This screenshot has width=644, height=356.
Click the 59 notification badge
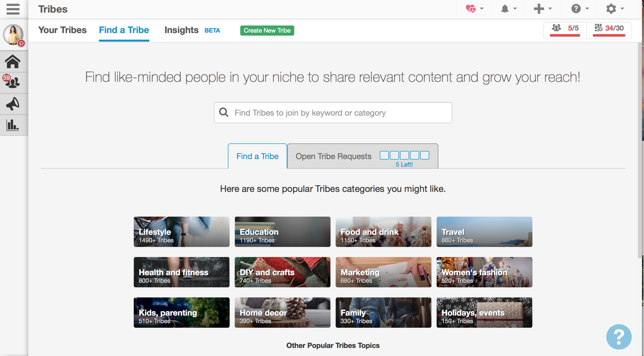coord(6,78)
